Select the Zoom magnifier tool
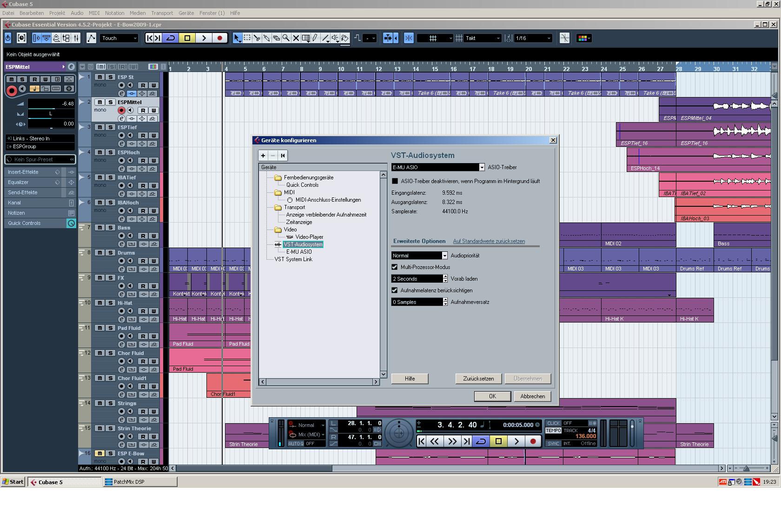The image size is (781, 532). (x=286, y=38)
